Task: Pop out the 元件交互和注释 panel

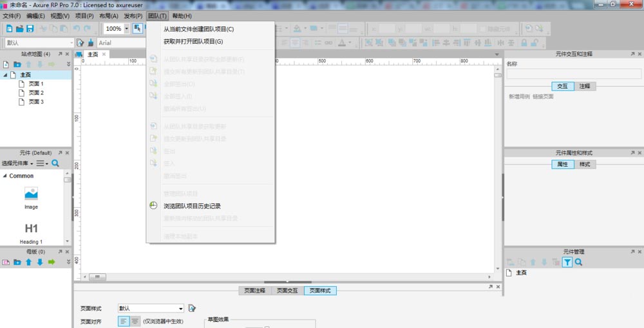Action: (632, 54)
